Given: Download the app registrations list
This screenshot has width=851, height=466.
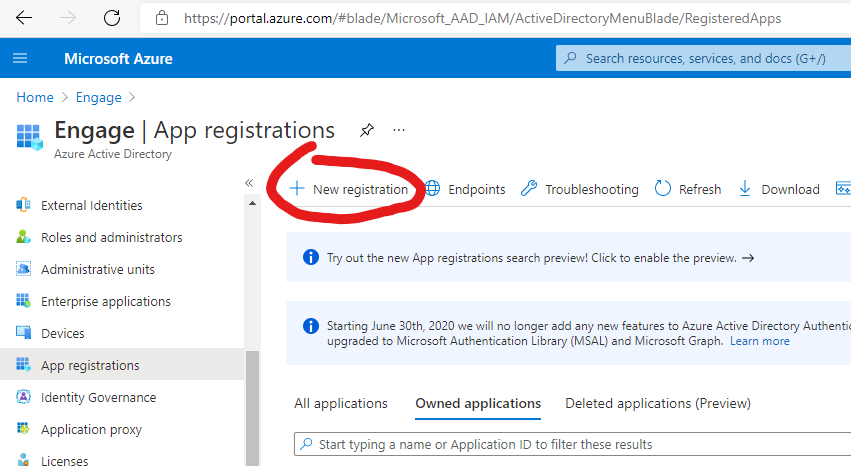Looking at the screenshot, I should click(778, 189).
